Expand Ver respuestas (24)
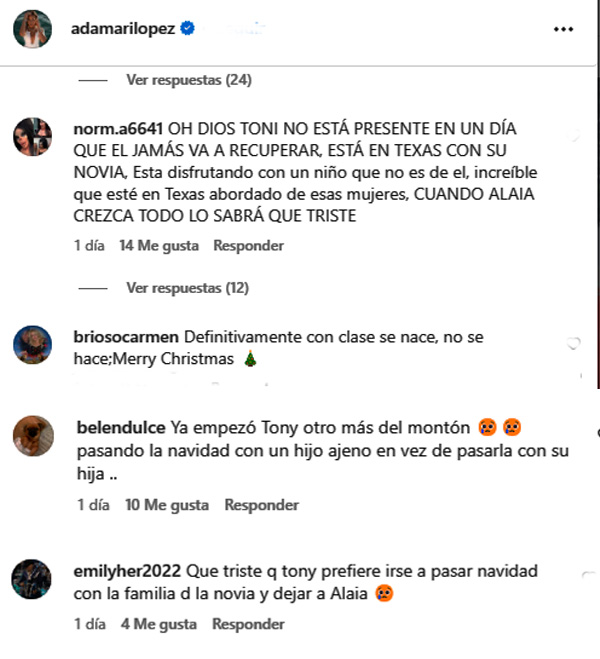 189,80
